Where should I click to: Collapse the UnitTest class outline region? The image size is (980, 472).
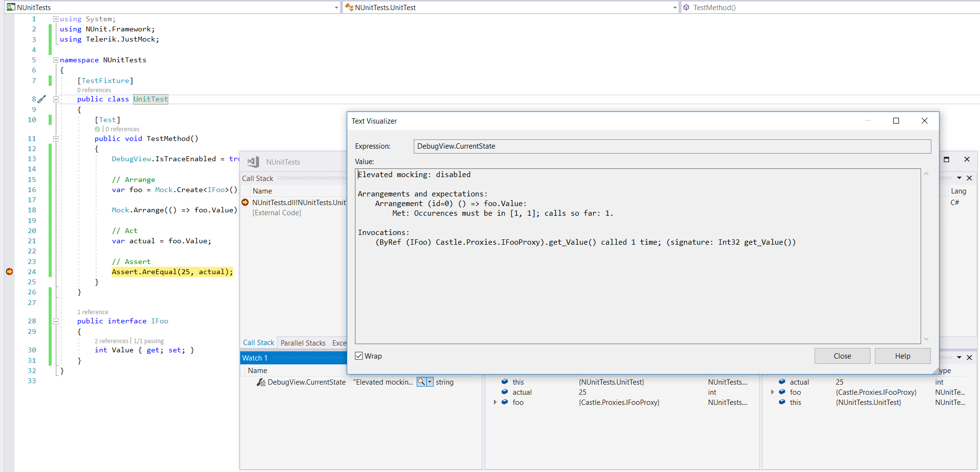(x=56, y=99)
